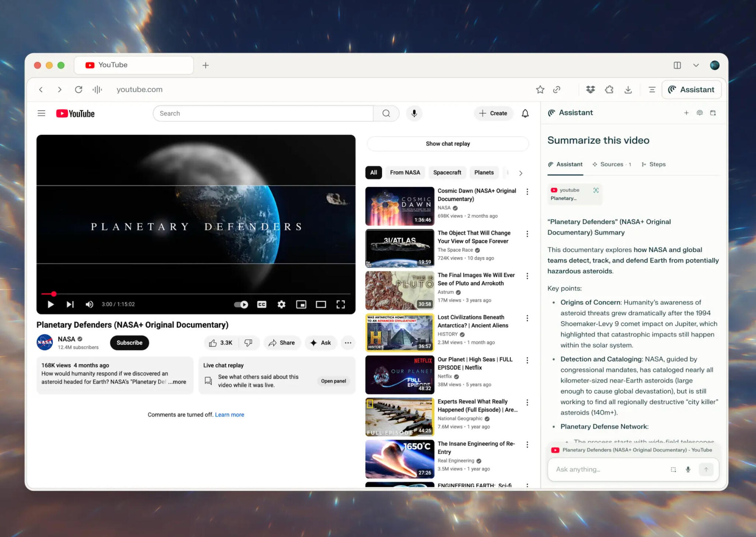Open the Cosmic Dawn video thumbnail

coord(399,206)
